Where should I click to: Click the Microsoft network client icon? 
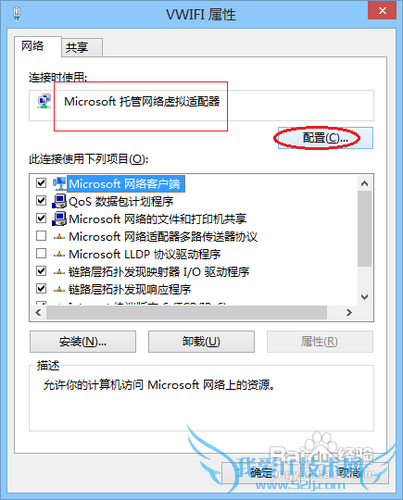[x=60, y=183]
